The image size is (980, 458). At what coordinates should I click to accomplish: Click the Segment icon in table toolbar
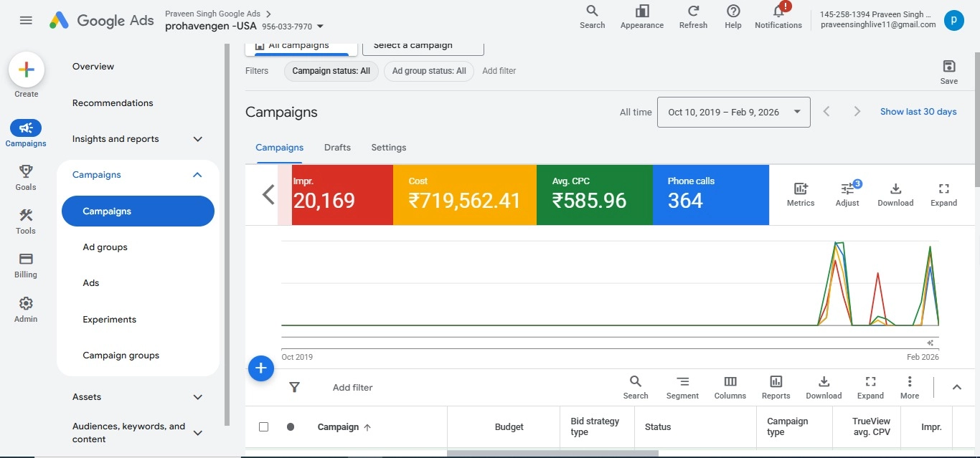point(682,382)
